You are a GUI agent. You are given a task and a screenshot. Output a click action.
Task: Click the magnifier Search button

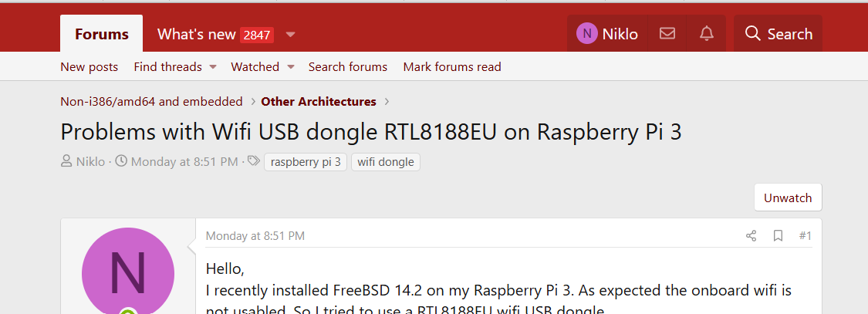tap(778, 34)
